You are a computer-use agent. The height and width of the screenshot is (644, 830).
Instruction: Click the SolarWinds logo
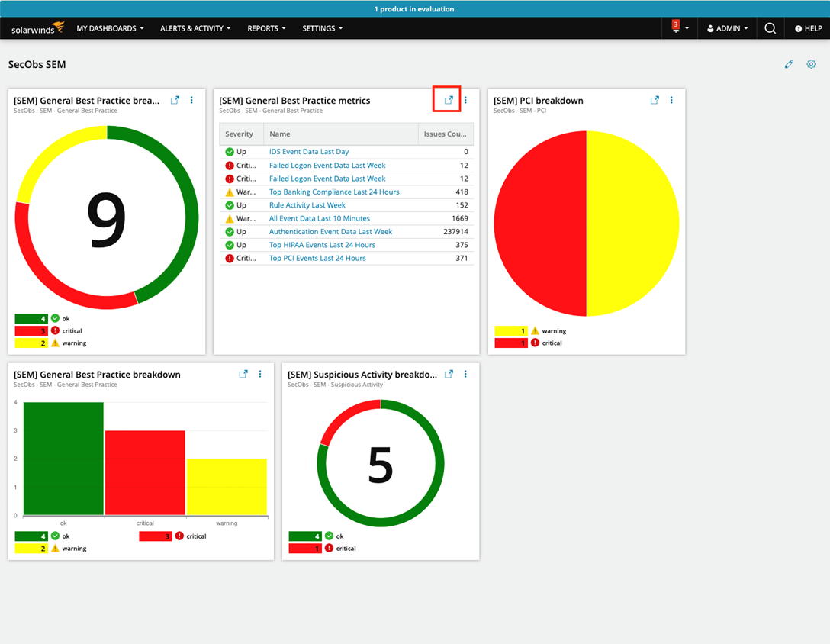point(37,28)
